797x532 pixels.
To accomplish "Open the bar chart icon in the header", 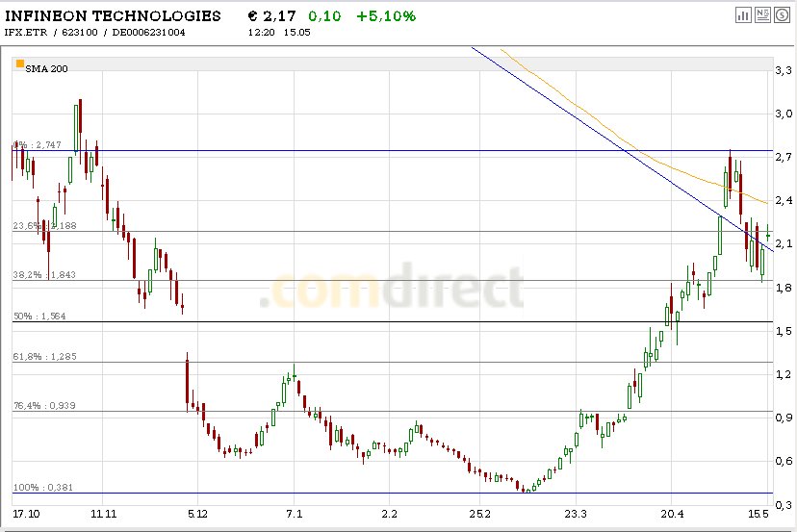I will point(743,15).
